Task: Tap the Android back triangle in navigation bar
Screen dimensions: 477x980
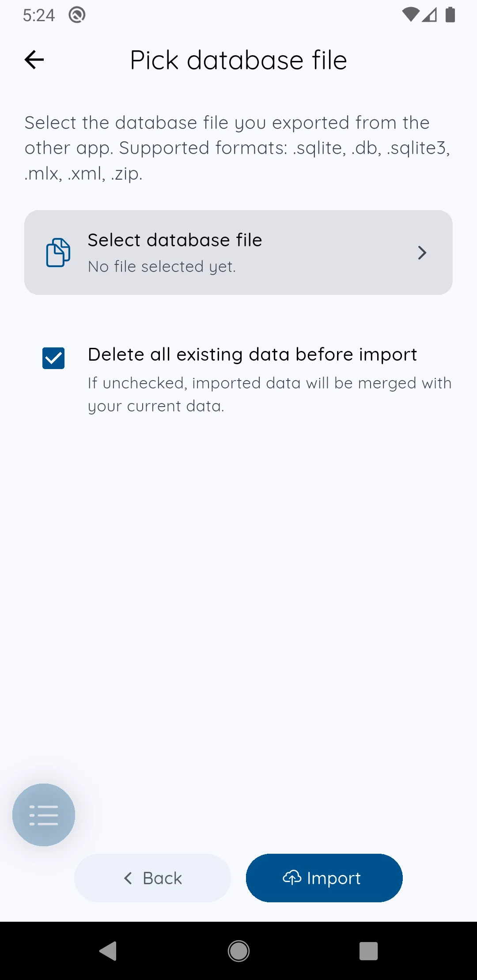Action: tap(108, 951)
